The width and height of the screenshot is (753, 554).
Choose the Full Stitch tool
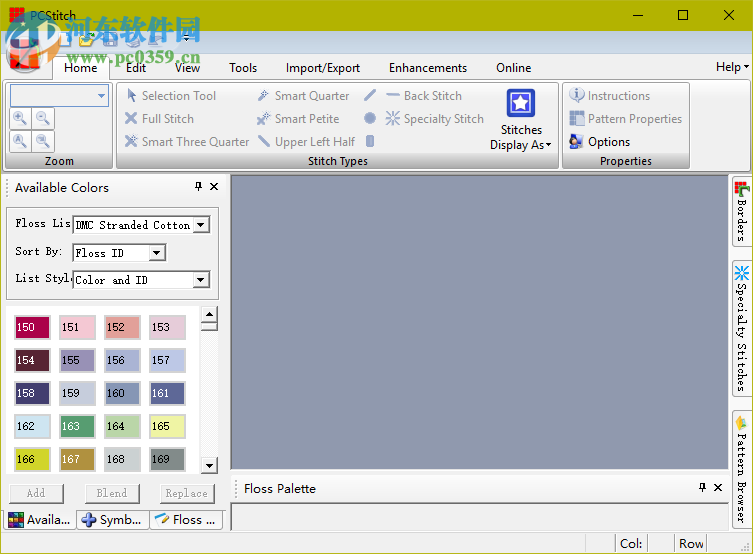[159, 119]
